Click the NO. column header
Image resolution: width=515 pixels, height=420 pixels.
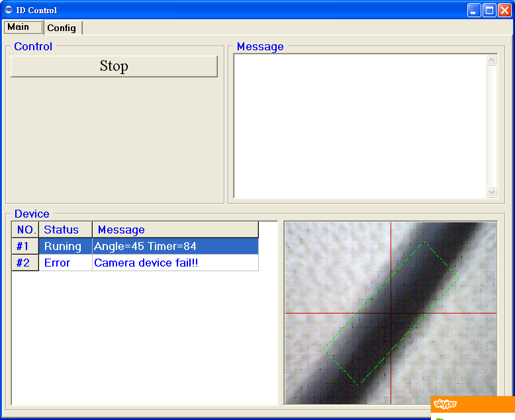coord(25,230)
